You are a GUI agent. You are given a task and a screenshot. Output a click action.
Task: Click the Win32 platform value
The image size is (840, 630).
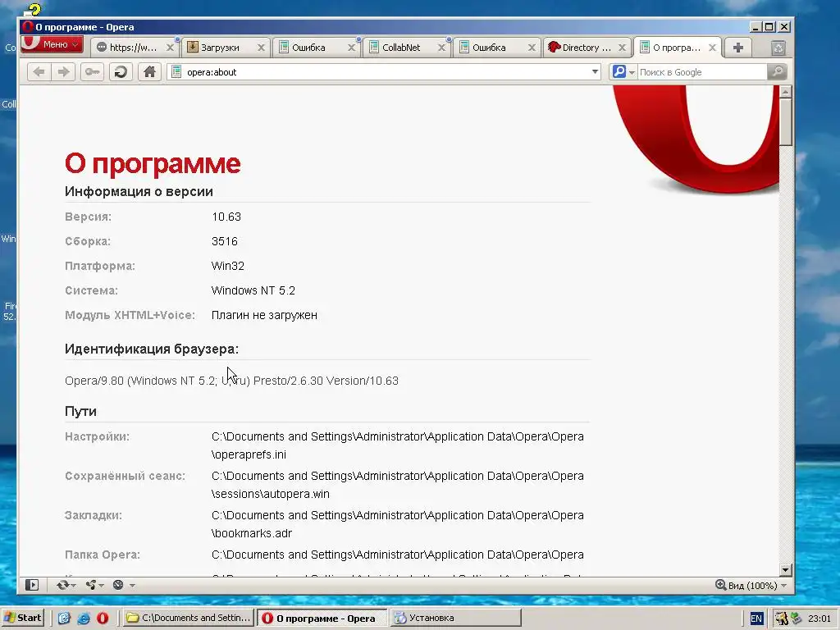[228, 267]
